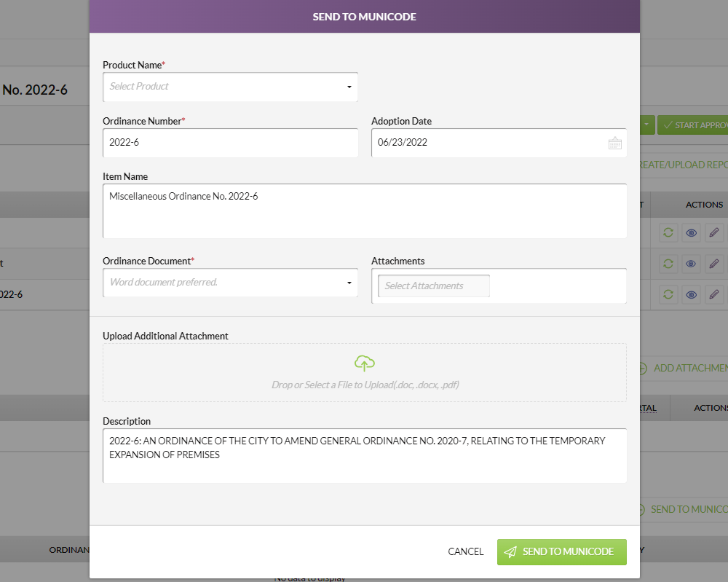Open the Adoption Date calendar picker icon
This screenshot has height=582, width=728.
point(614,143)
